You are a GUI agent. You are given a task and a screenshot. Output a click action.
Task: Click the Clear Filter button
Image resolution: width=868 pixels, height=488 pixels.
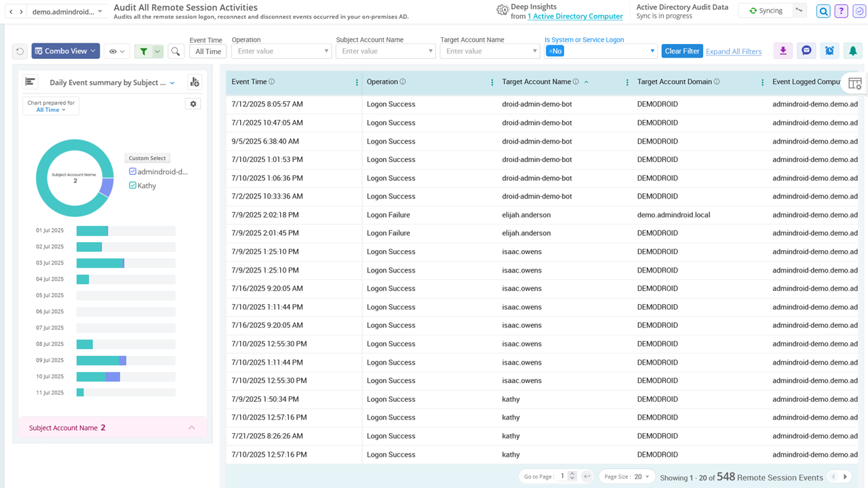click(x=682, y=51)
